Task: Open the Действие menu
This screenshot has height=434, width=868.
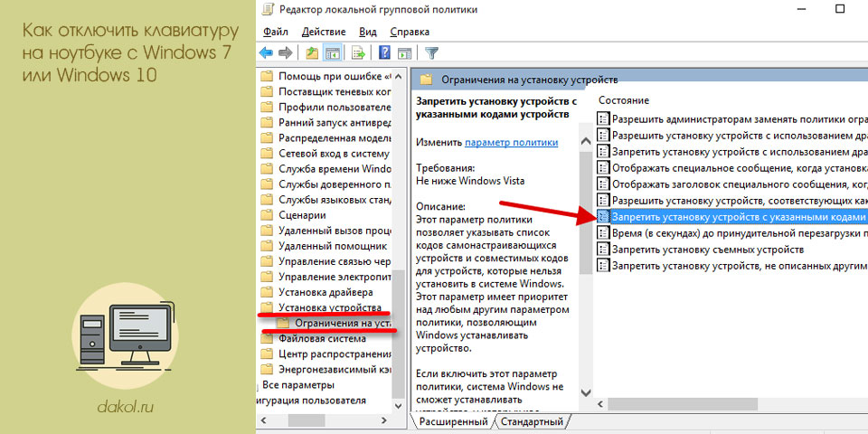Action: [x=324, y=32]
